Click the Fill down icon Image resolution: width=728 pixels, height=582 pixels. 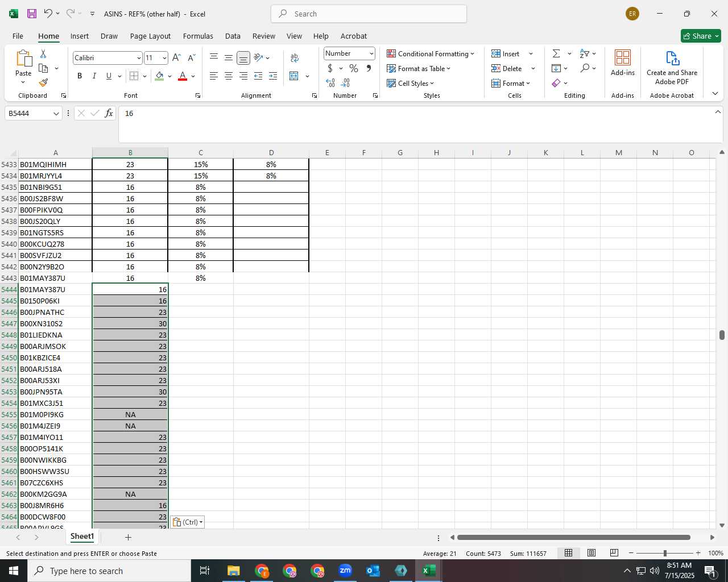coord(556,68)
